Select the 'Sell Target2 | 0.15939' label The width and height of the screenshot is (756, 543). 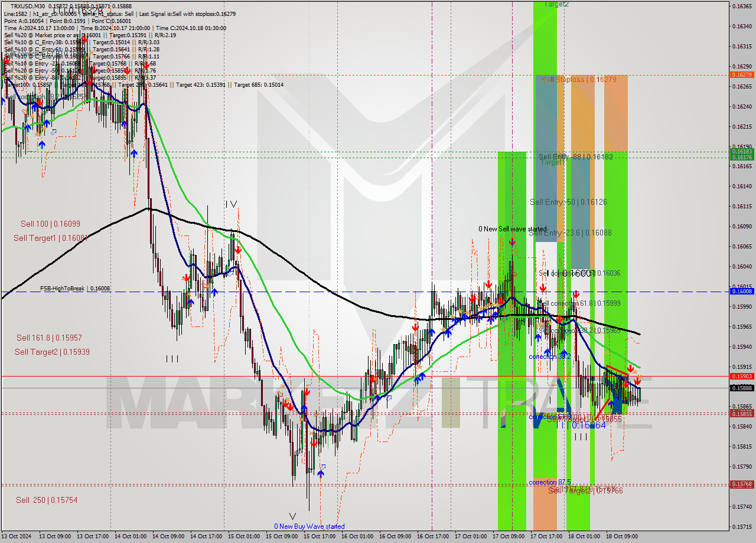click(52, 352)
